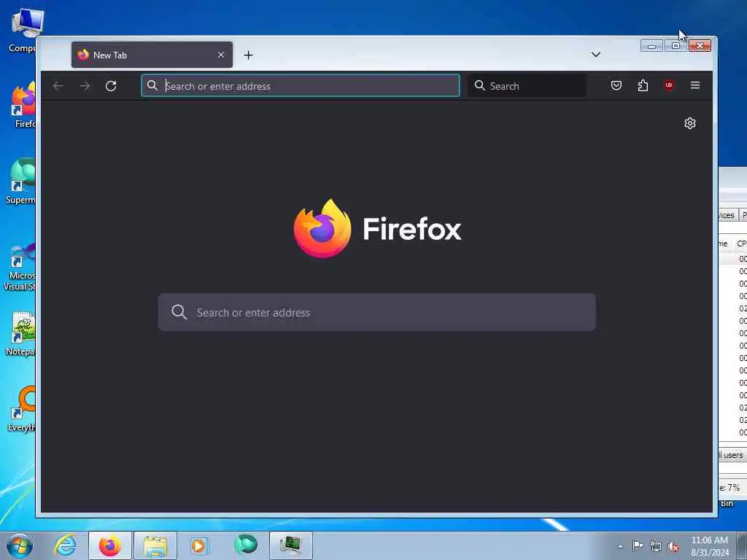
Task: Expand the list all tabs chevron
Action: click(x=595, y=55)
